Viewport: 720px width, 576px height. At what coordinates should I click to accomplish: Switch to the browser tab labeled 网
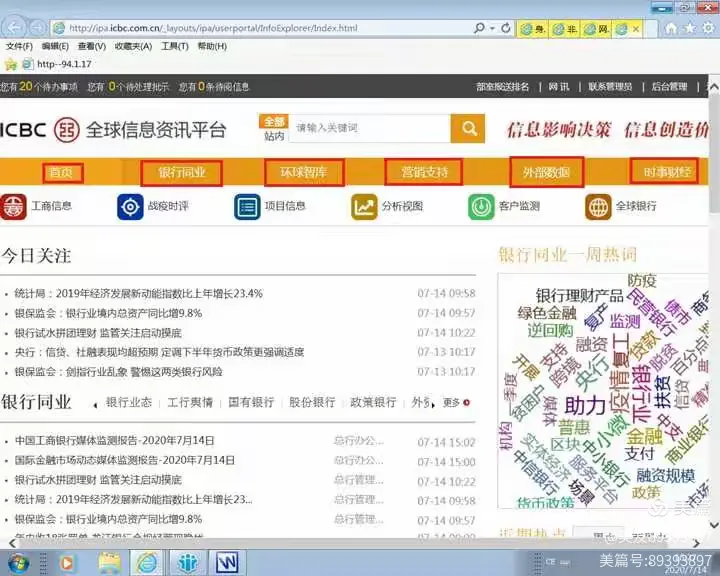[x=596, y=29]
